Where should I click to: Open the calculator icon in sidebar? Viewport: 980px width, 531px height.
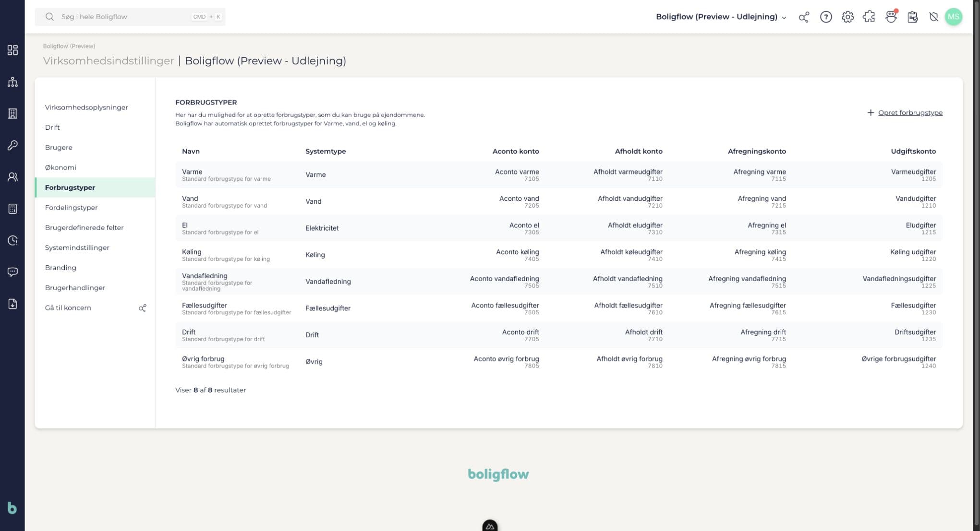click(12, 209)
